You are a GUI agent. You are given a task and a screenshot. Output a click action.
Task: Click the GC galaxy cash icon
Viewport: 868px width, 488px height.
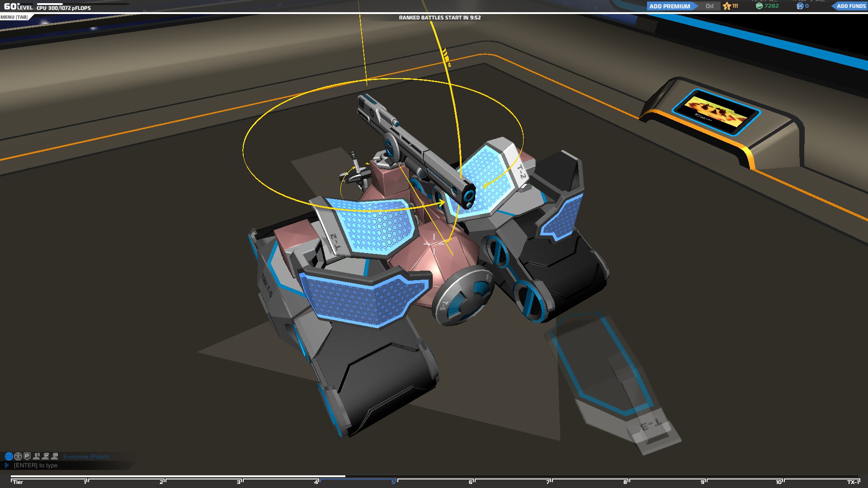tap(800, 6)
